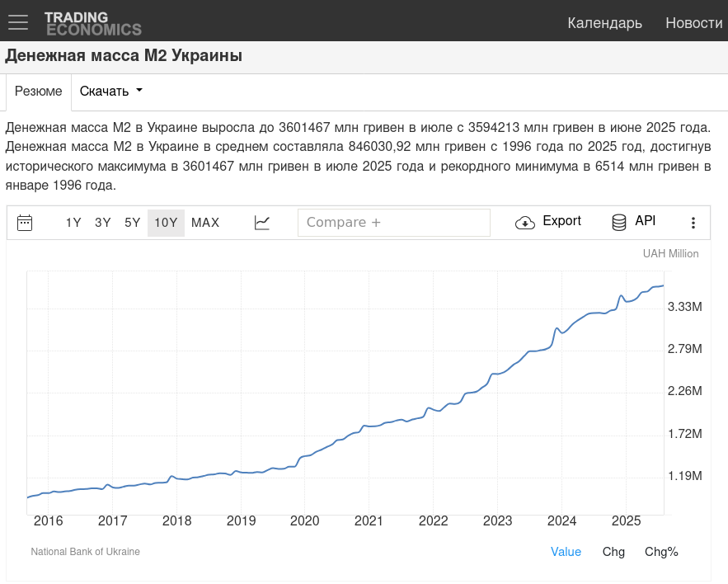The width and height of the screenshot is (728, 584).
Task: Show MAX historical range
Action: tap(205, 223)
